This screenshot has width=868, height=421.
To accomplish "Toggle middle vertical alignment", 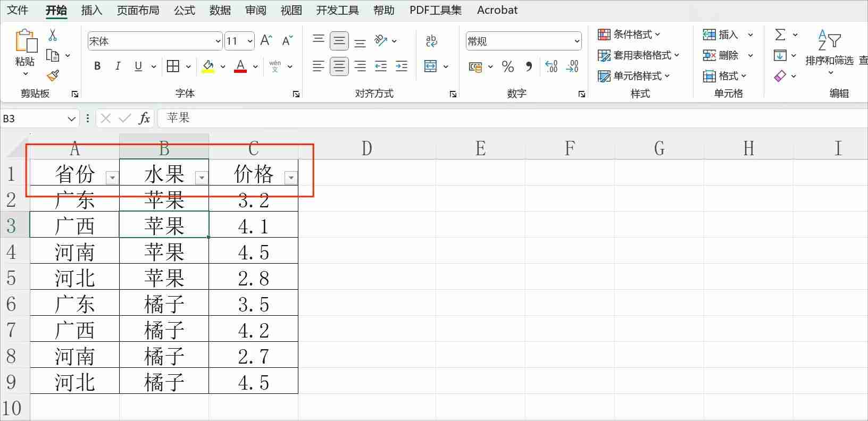I will (339, 40).
